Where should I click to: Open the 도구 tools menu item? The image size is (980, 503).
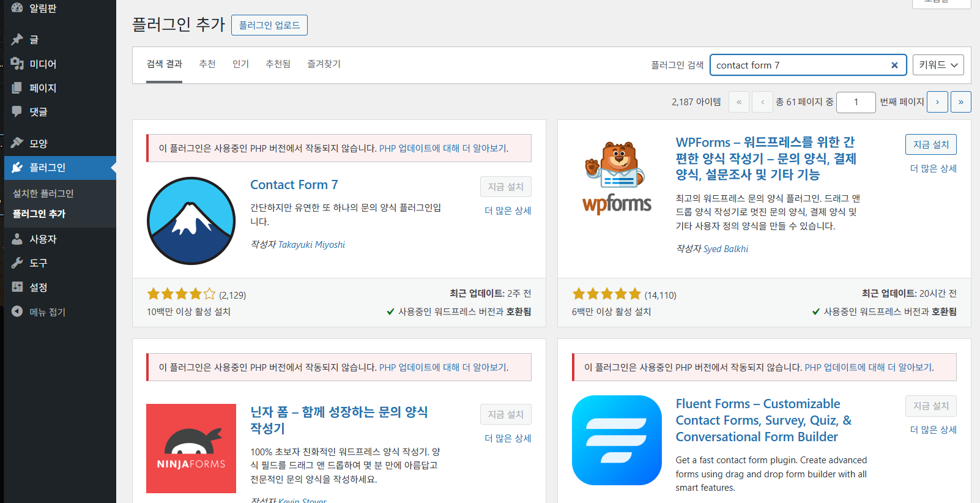tap(60, 263)
